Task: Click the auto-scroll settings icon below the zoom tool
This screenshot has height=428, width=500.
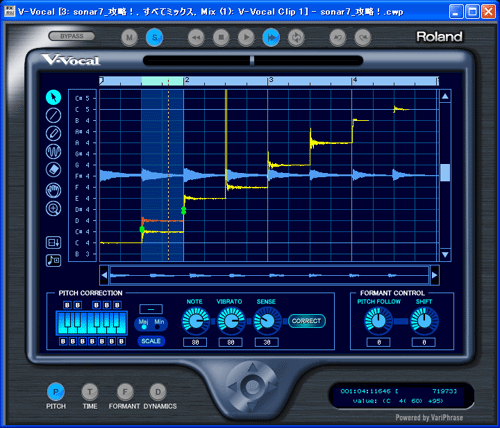Action: click(x=53, y=242)
